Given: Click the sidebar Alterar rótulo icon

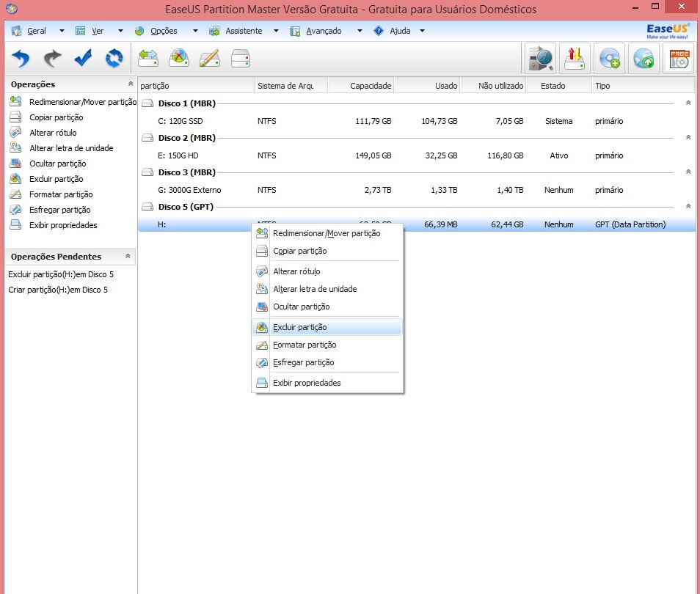Looking at the screenshot, I should (x=15, y=132).
